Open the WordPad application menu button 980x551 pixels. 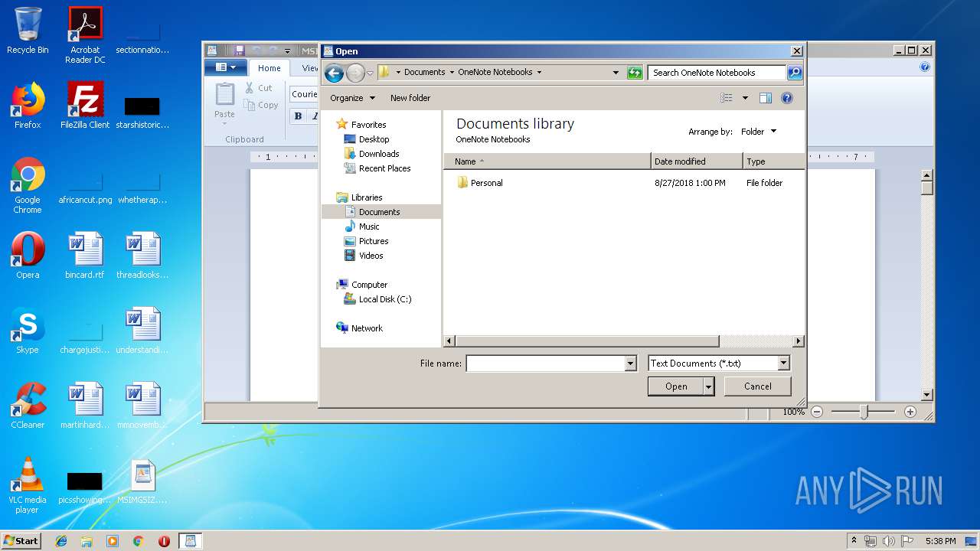(x=225, y=67)
